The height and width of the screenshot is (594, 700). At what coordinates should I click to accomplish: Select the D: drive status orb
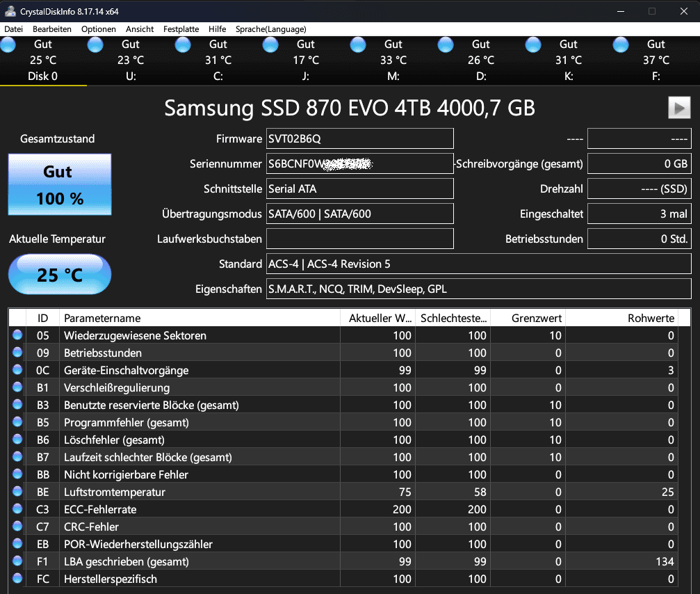pos(445,45)
